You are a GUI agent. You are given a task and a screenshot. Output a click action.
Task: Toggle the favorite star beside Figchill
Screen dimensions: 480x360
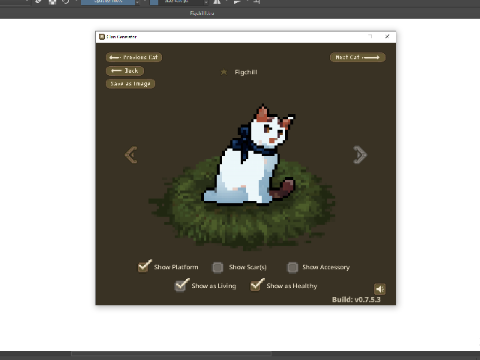(x=224, y=72)
